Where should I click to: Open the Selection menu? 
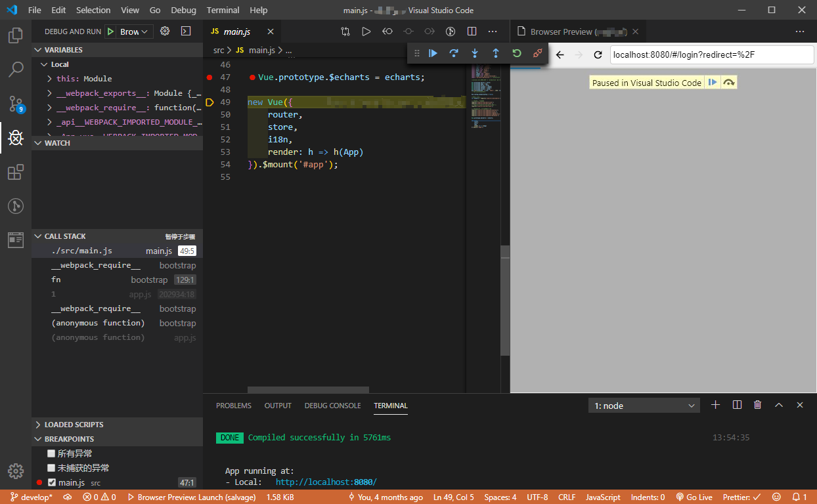[x=93, y=10]
